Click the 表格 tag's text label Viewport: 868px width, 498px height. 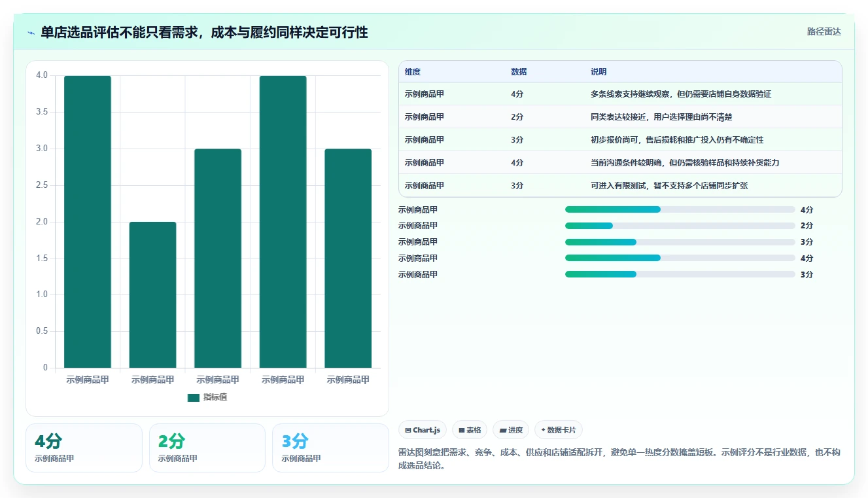click(x=474, y=431)
